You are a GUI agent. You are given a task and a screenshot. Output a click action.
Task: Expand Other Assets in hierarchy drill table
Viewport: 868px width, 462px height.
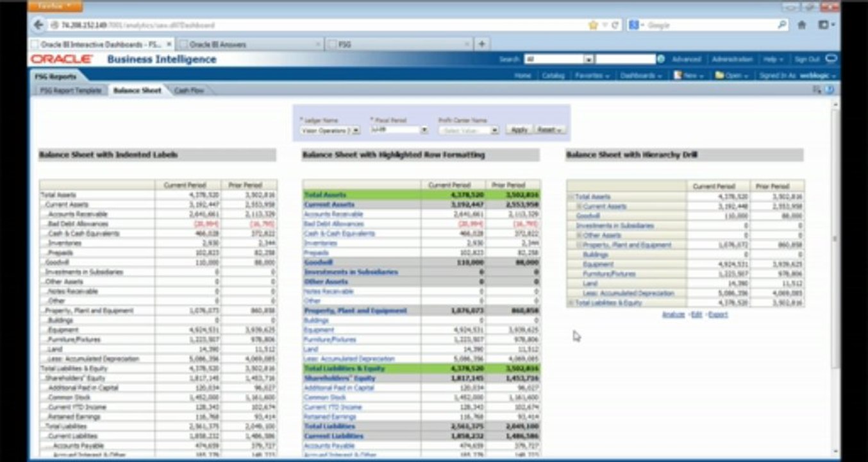click(x=579, y=235)
